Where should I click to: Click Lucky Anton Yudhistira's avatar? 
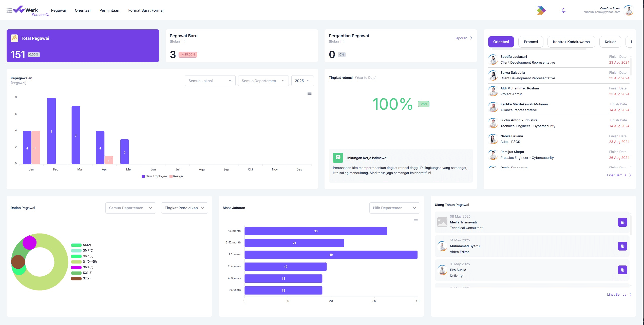click(493, 123)
